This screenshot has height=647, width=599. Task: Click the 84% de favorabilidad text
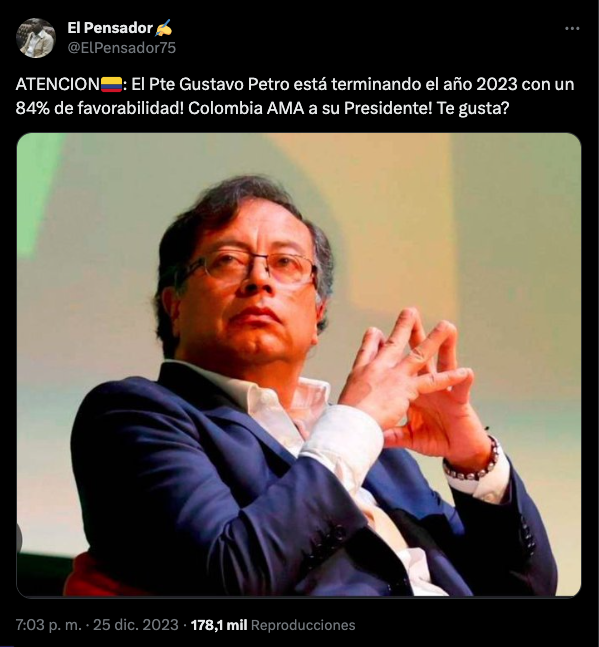[99, 109]
